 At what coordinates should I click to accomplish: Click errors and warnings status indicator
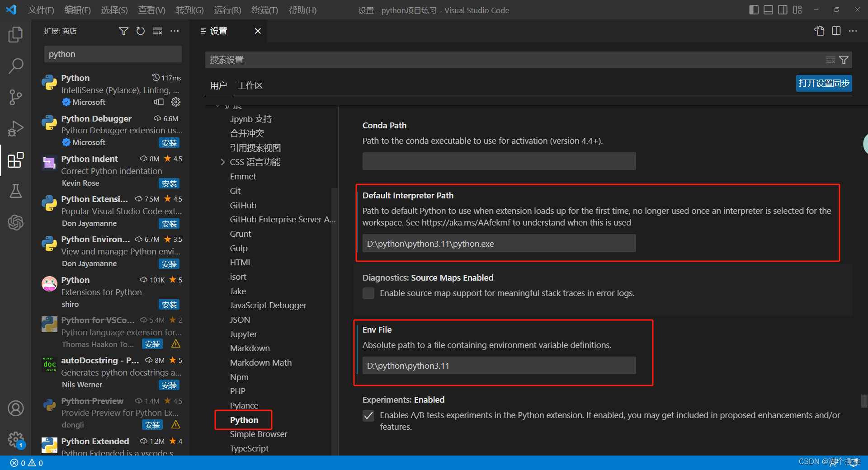click(27, 463)
